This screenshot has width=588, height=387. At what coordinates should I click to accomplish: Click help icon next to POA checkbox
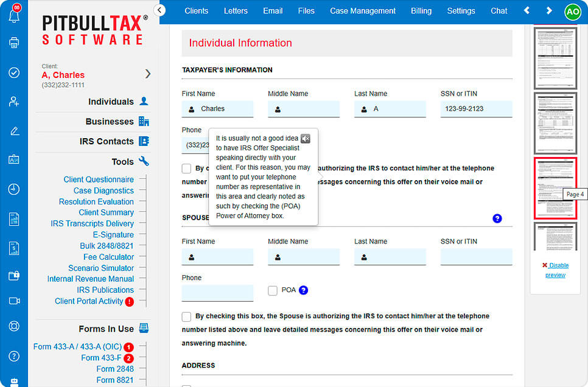(x=303, y=290)
